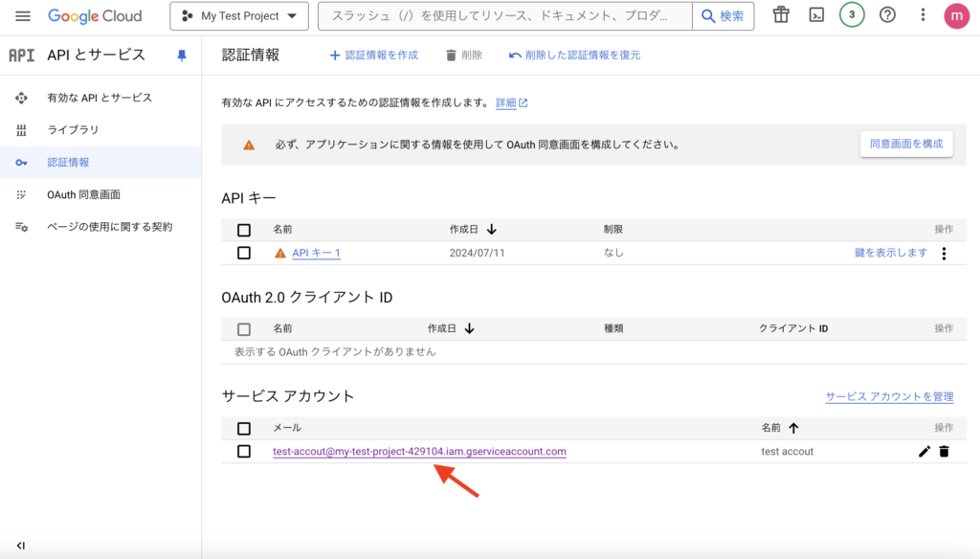
Task: Expand 認証情報を作成 create credentials menu
Action: (373, 56)
